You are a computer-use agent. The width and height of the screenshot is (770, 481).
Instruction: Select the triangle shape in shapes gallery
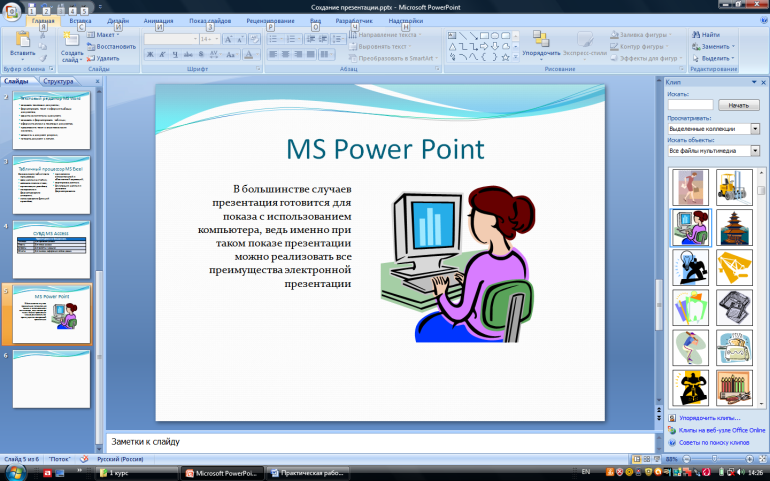(452, 47)
